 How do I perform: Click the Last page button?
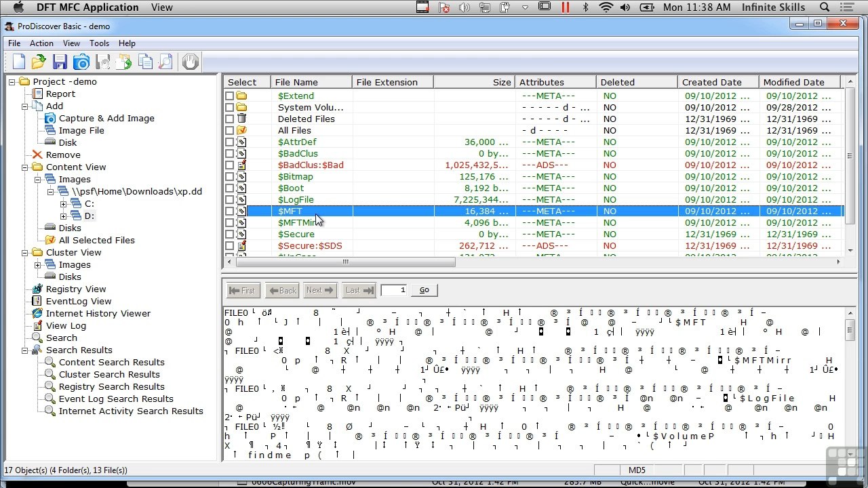click(x=359, y=290)
